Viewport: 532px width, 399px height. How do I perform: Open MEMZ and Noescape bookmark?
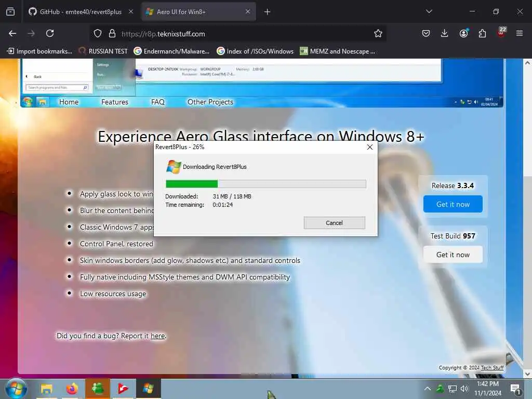338,51
